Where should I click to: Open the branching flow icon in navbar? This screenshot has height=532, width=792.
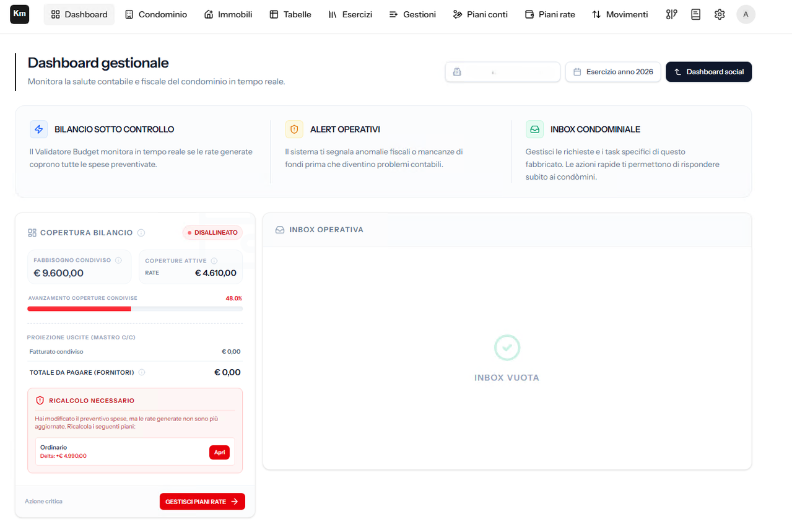(672, 14)
